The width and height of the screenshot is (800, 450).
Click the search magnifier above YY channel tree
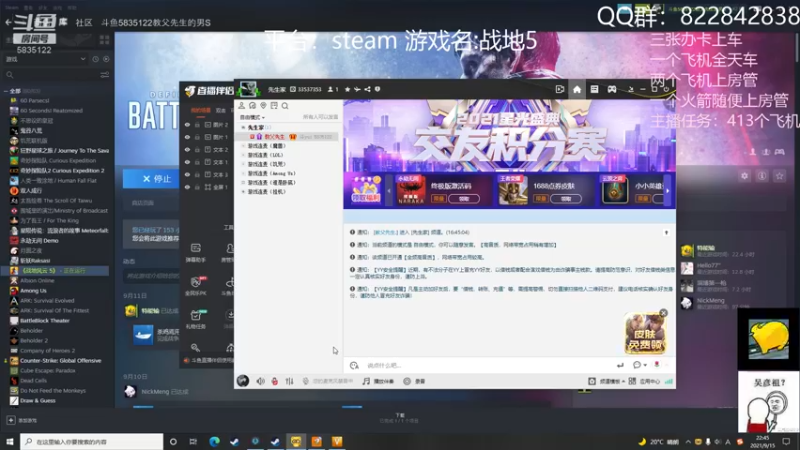[x=285, y=106]
